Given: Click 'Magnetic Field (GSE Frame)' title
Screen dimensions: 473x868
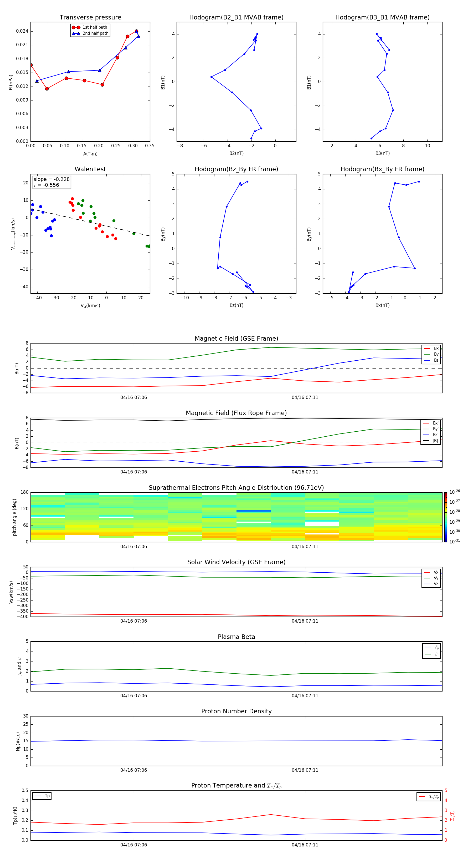Looking at the screenshot, I should [x=236, y=339].
